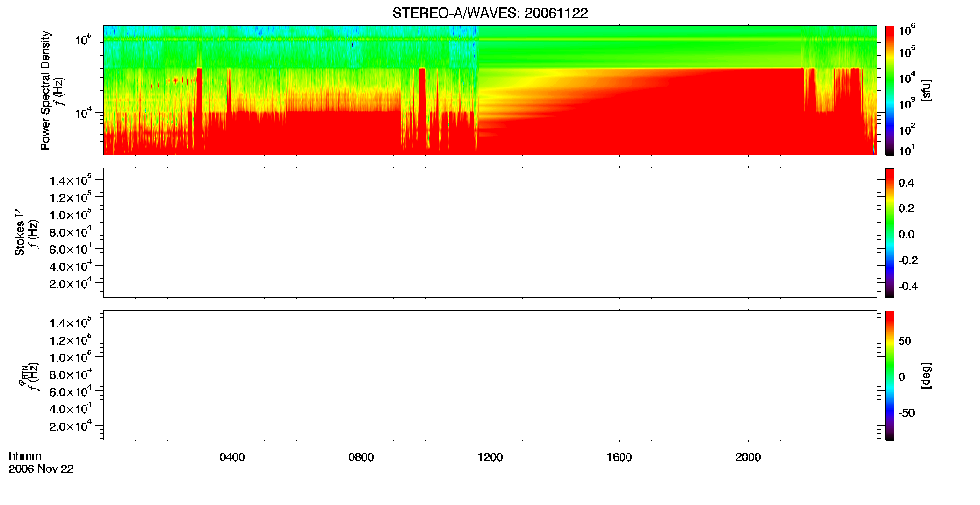Click the Power Spectral Density axis label
This screenshot has height=505, width=980.
tap(45, 90)
